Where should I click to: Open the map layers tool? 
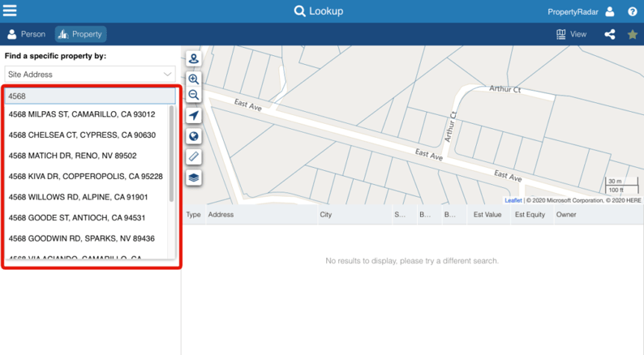194,177
